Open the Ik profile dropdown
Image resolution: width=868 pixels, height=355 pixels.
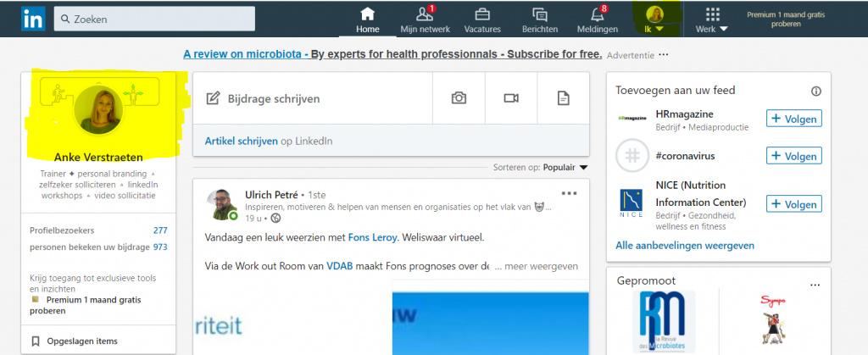(x=655, y=19)
